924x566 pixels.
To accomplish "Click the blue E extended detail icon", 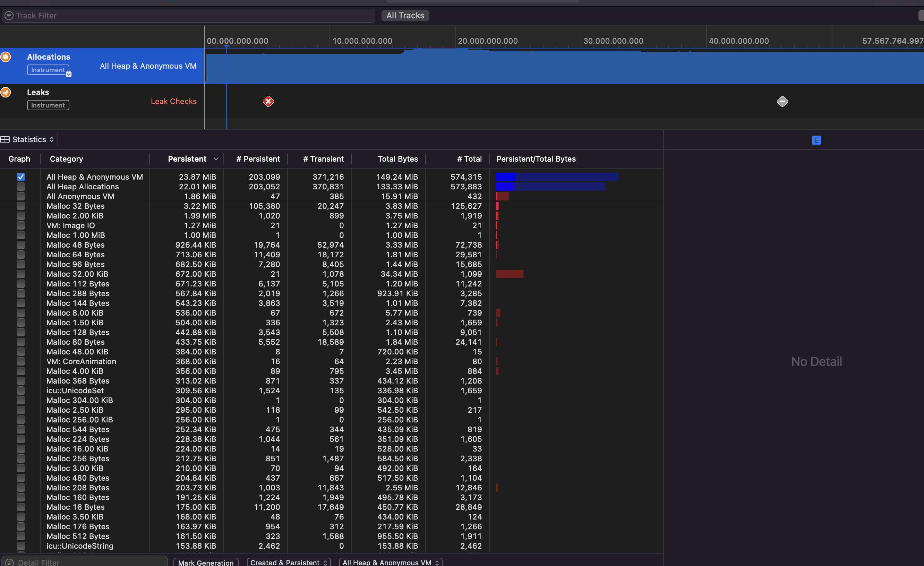I will pyautogui.click(x=816, y=140).
